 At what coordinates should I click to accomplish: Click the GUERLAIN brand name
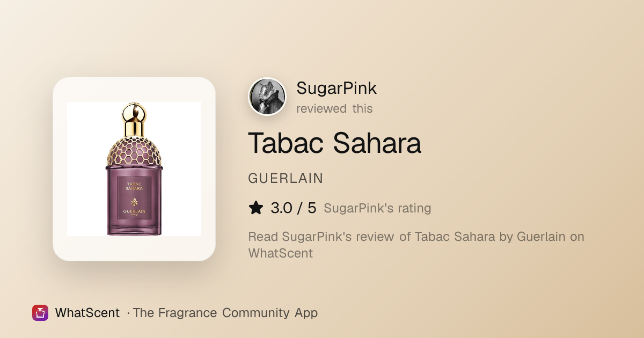[x=286, y=178]
